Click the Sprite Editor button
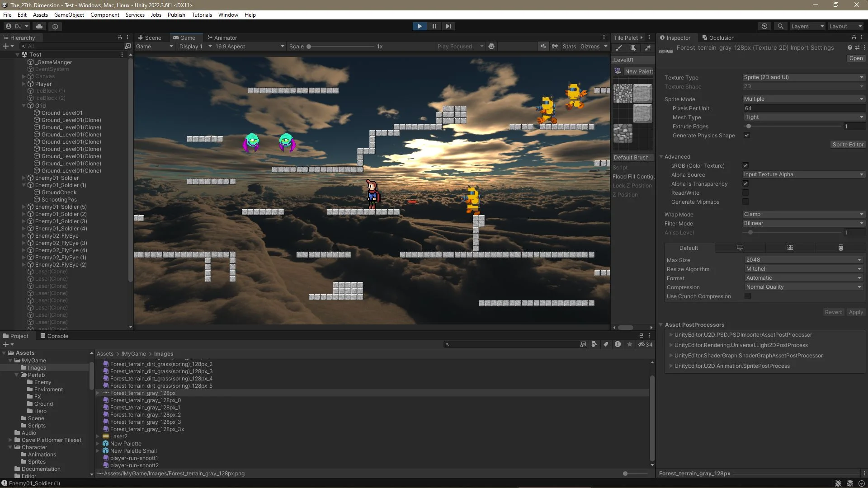Screen dimensions: 868x488 click(x=848, y=145)
